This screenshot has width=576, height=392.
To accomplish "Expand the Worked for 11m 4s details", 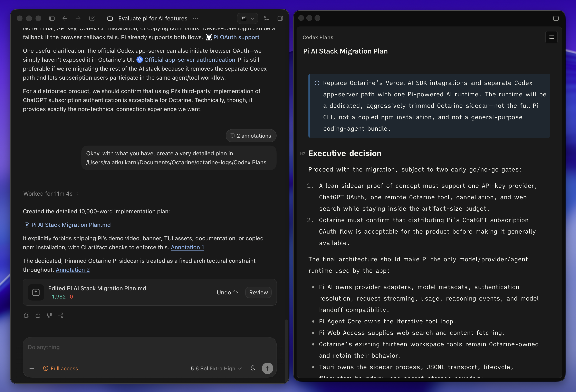I will tap(51, 194).
